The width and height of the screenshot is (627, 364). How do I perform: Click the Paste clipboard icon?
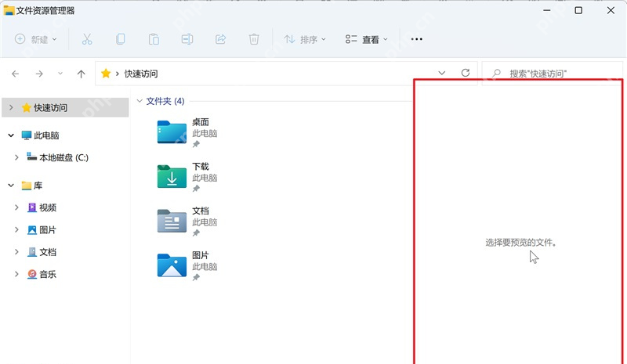coord(154,39)
